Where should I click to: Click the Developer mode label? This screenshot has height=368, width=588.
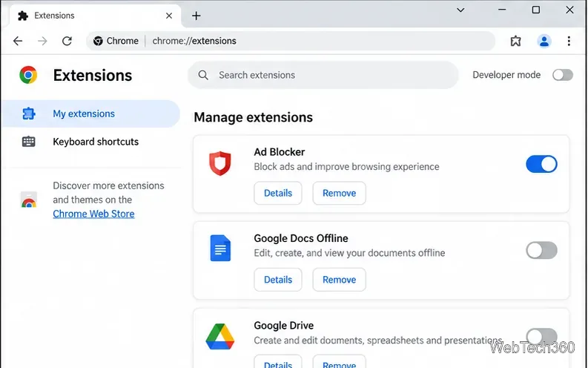(506, 75)
